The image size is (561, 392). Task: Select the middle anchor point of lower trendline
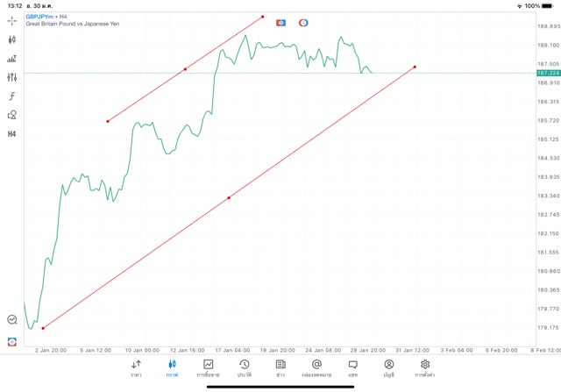(x=229, y=198)
